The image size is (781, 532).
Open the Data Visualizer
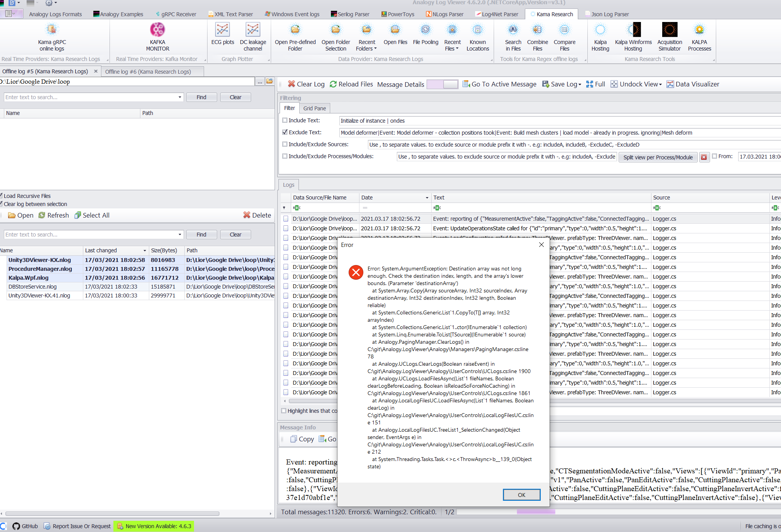click(693, 84)
